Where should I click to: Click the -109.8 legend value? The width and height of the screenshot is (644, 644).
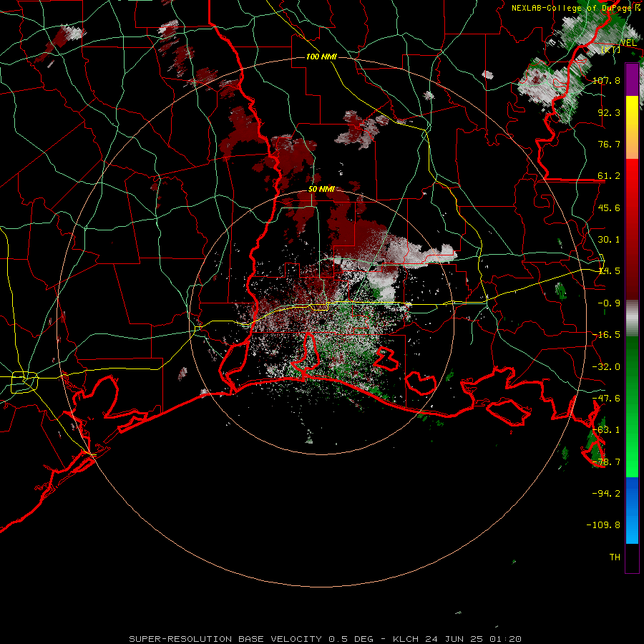pyautogui.click(x=603, y=525)
